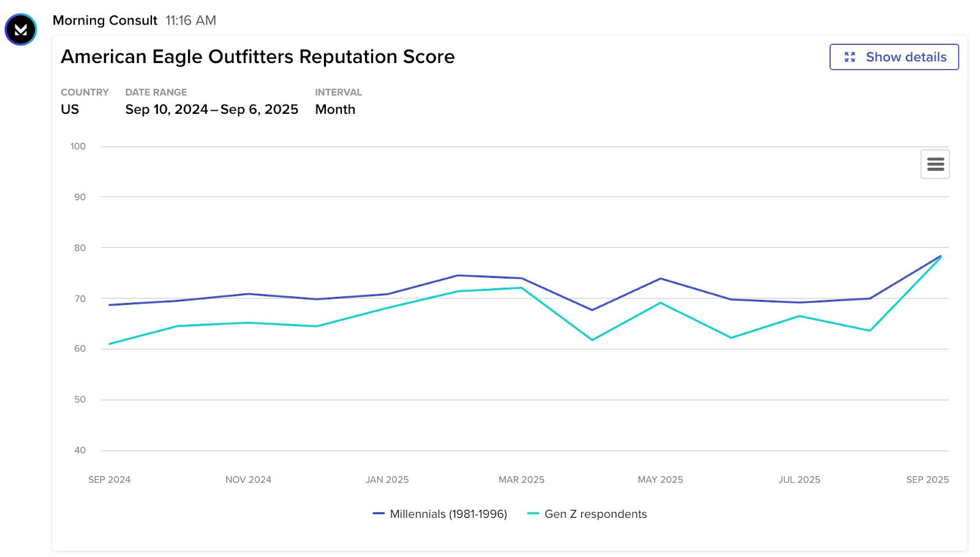Click the MAR 2025 x-axis label
The image size is (980, 557).
[x=521, y=480]
